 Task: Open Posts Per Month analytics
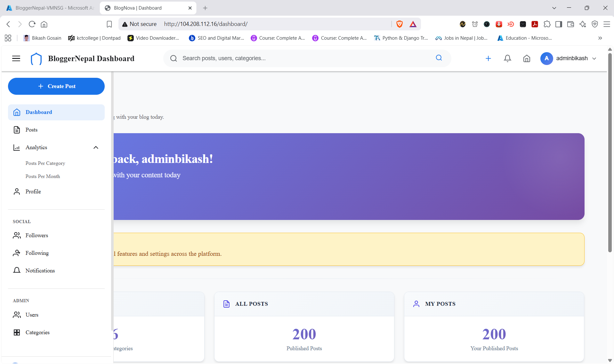[43, 176]
